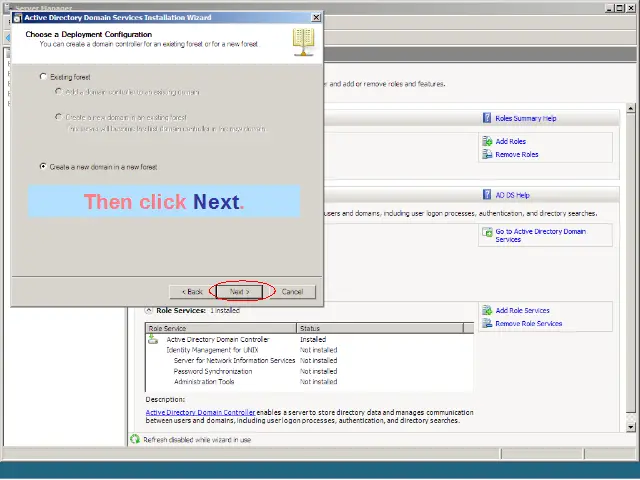Choose Add a domain controller to existing domain option
The height and width of the screenshot is (480, 640).
click(58, 92)
